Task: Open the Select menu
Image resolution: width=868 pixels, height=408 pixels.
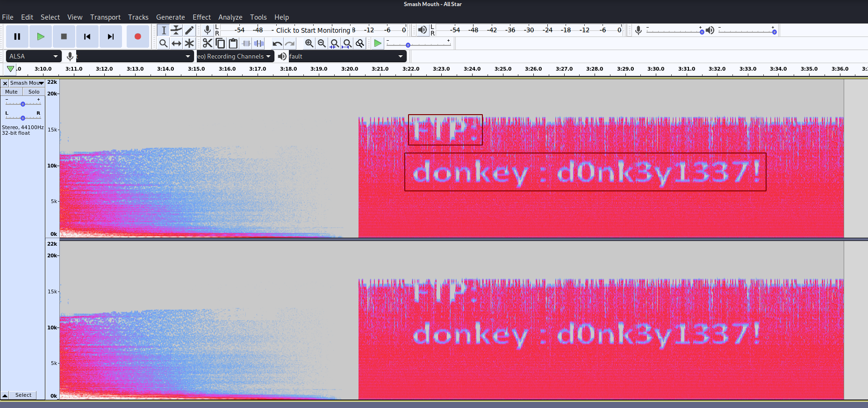Action: tap(50, 17)
